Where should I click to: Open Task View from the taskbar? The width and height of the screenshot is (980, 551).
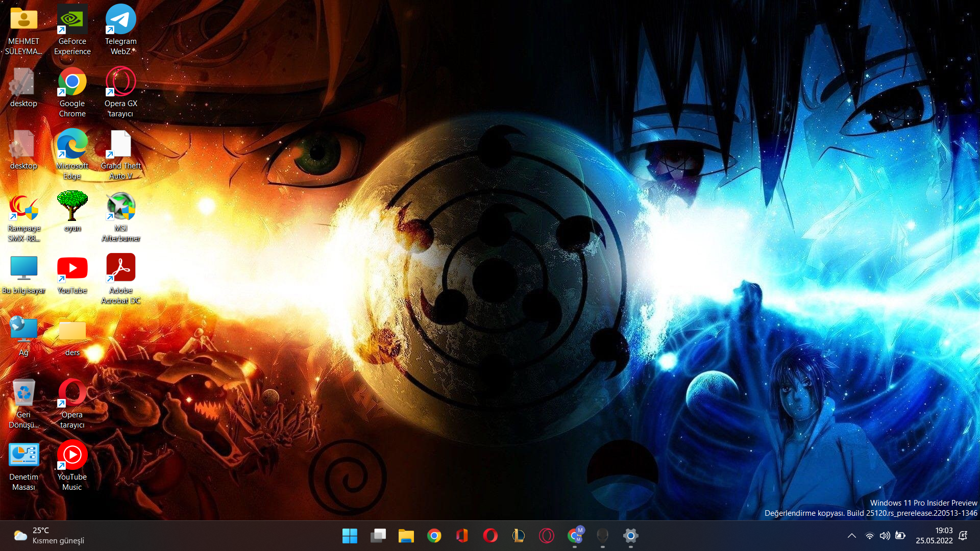[378, 536]
